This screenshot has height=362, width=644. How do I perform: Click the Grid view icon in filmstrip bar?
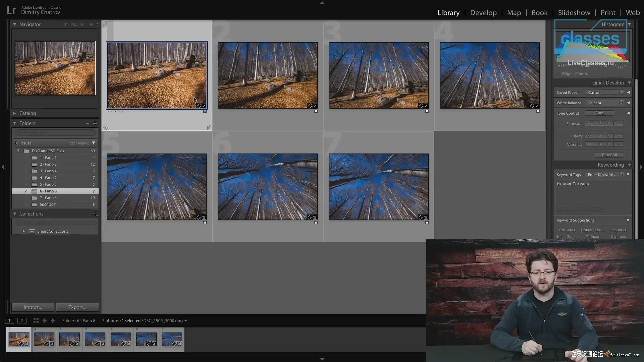pos(36,321)
